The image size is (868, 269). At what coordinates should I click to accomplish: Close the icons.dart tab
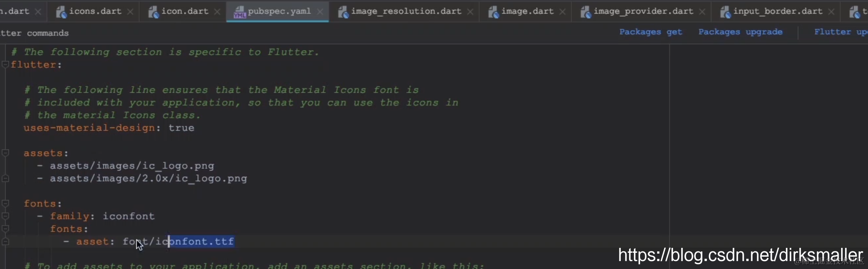coord(130,12)
